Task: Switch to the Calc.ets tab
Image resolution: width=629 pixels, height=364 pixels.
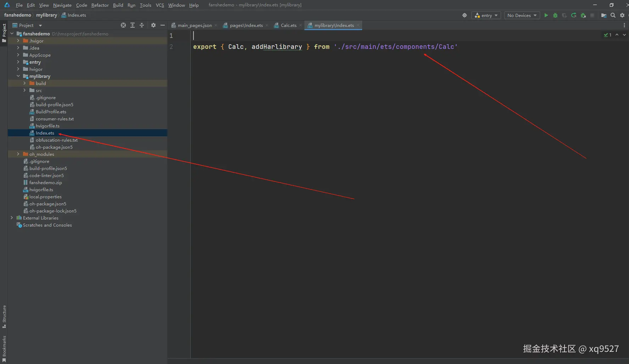Action: coord(288,25)
